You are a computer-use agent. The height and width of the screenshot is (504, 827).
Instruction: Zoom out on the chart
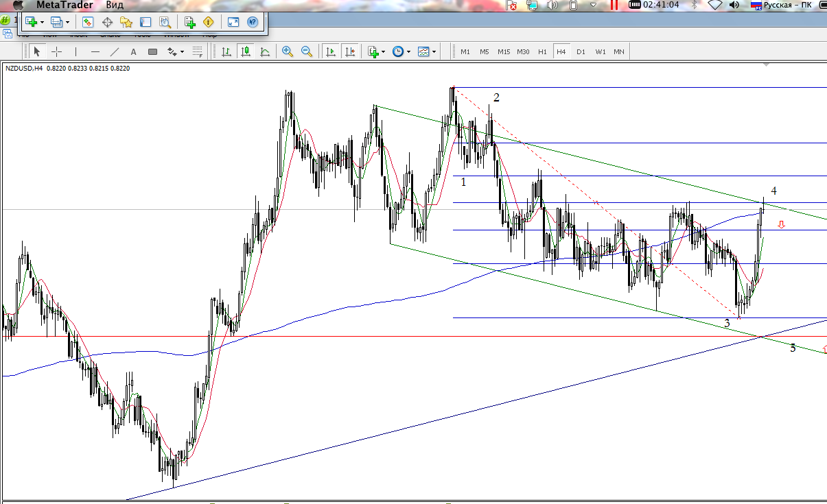coord(307,51)
